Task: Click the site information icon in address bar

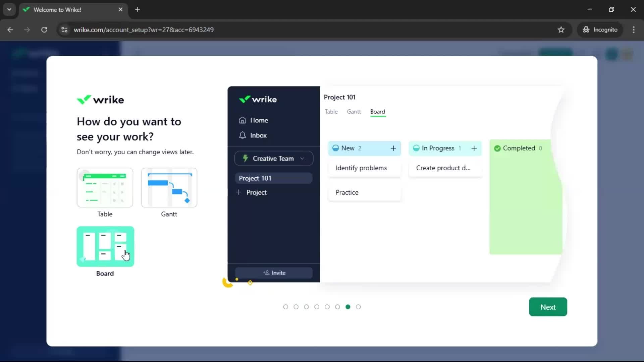Action: [x=64, y=30]
